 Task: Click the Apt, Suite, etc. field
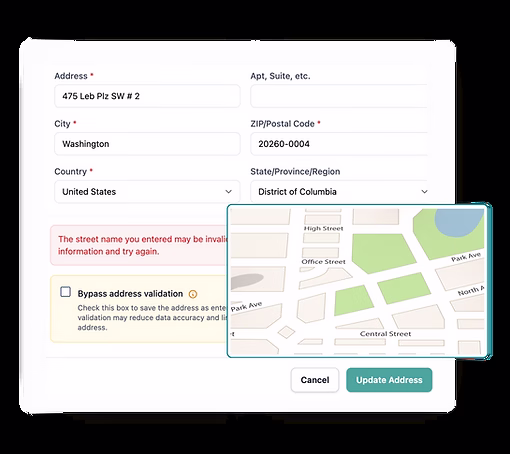(339, 96)
